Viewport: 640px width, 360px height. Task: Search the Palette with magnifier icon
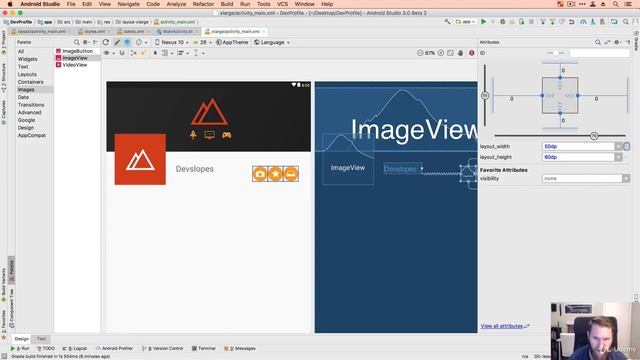[76, 42]
